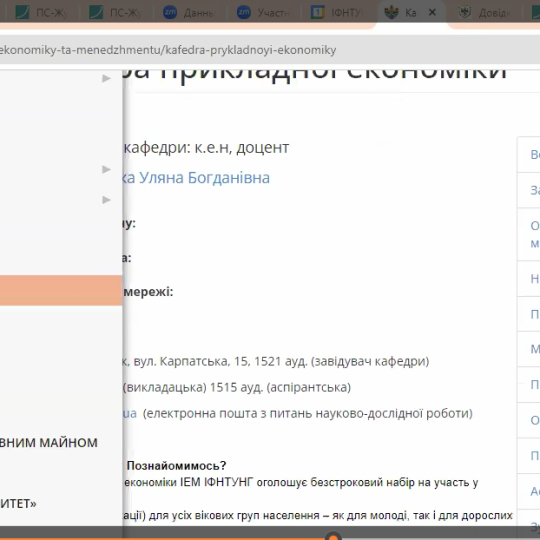Open the second ПС-Жу tab
Viewport: 540px width, 540px height.
pyautogui.click(x=115, y=13)
